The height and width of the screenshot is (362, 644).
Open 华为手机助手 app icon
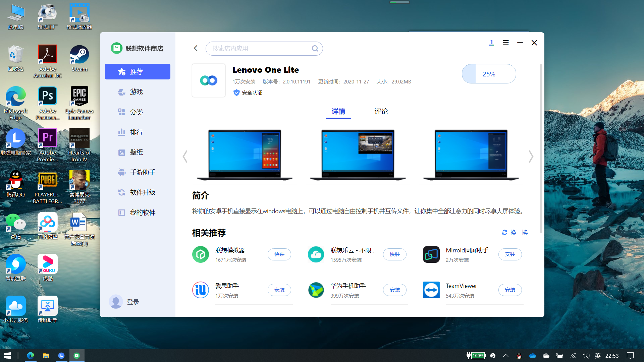click(316, 290)
